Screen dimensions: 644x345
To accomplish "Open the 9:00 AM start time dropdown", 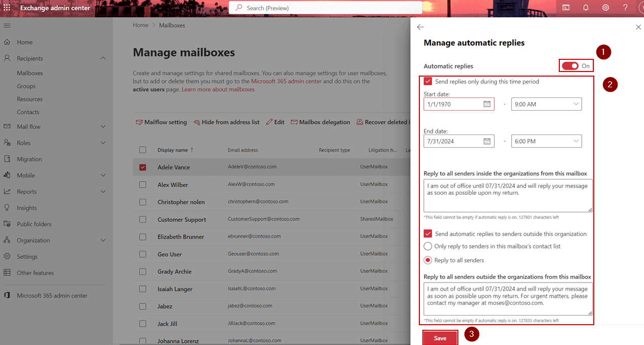I will (546, 104).
